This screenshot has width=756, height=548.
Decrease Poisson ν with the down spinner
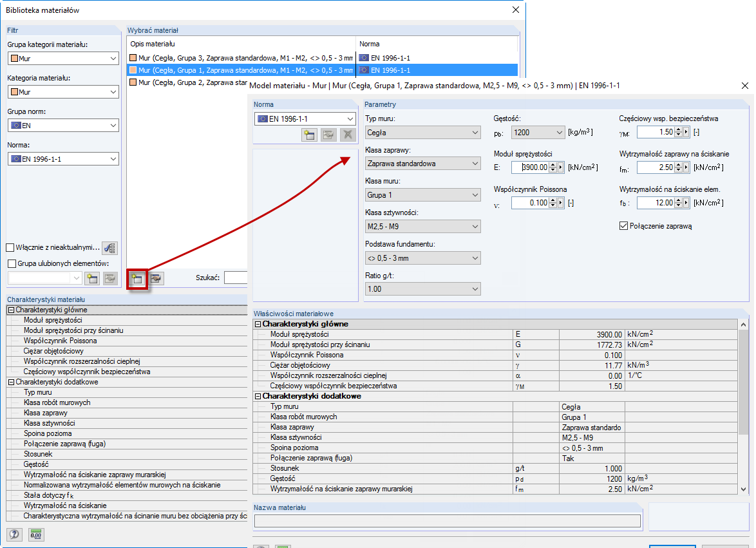553,205
